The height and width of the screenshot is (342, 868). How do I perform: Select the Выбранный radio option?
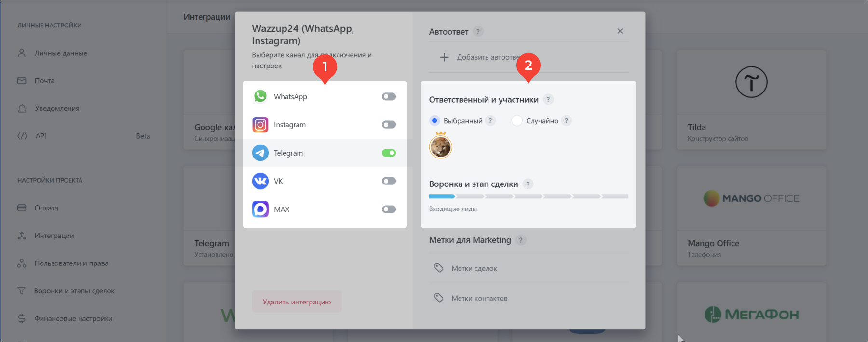click(x=434, y=120)
